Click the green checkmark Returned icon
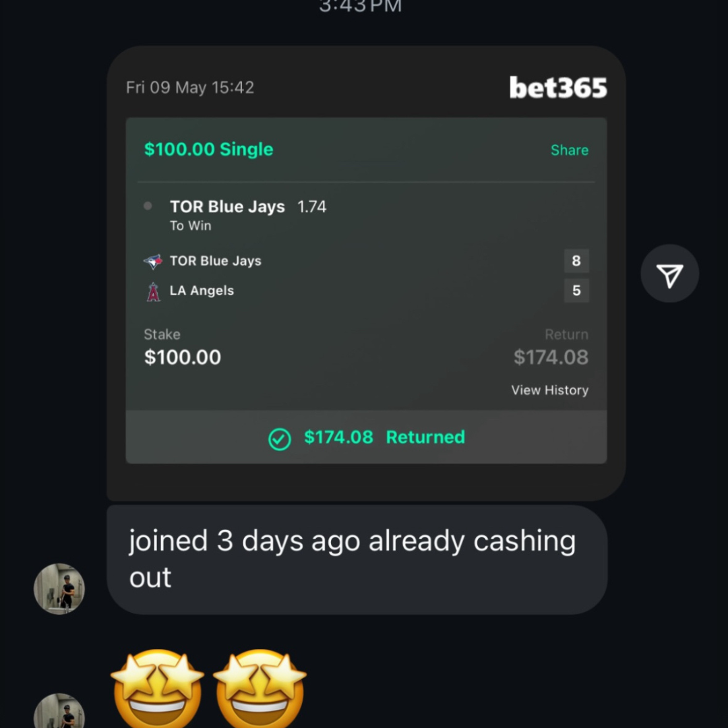The image size is (728, 728). 279,439
